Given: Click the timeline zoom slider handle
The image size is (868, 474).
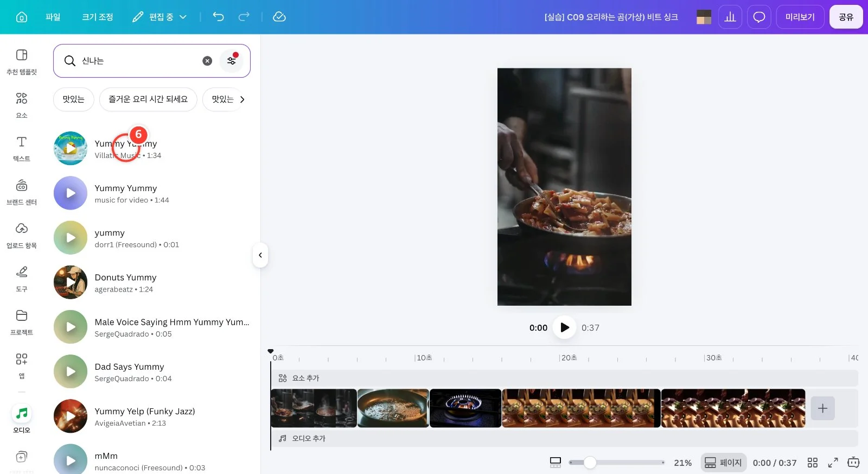Looking at the screenshot, I should [590, 463].
